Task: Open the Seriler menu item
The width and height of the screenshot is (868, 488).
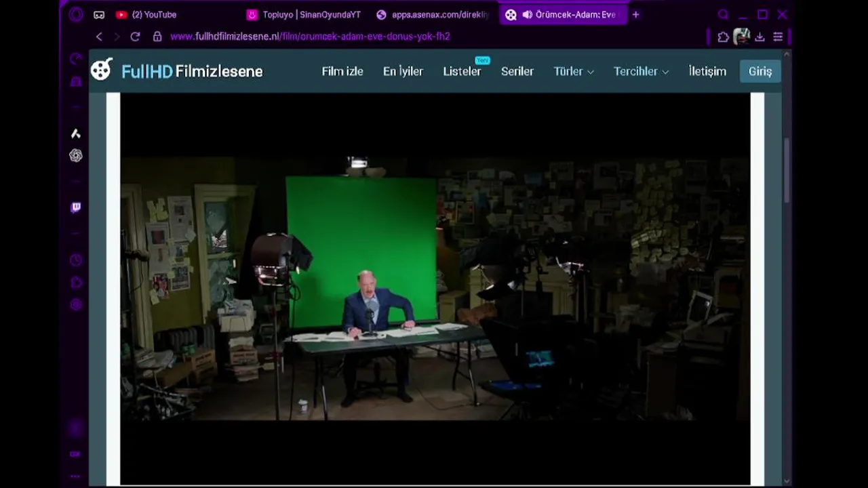Action: (517, 71)
